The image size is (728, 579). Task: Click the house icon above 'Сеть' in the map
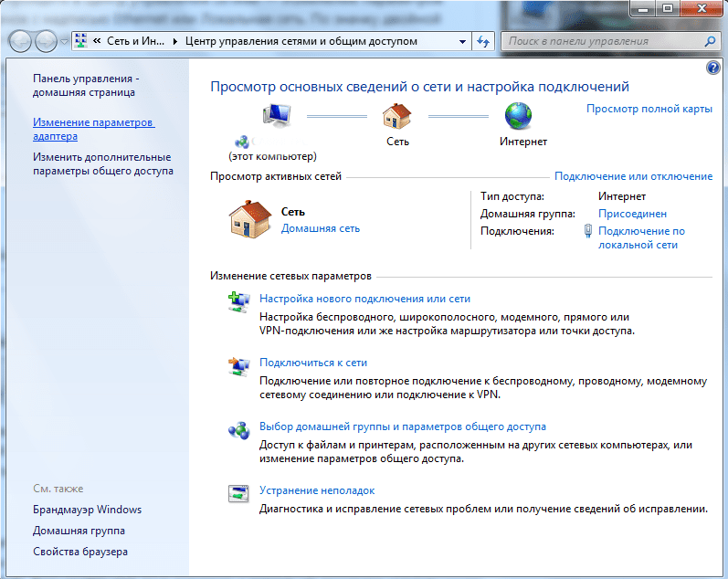click(x=397, y=116)
